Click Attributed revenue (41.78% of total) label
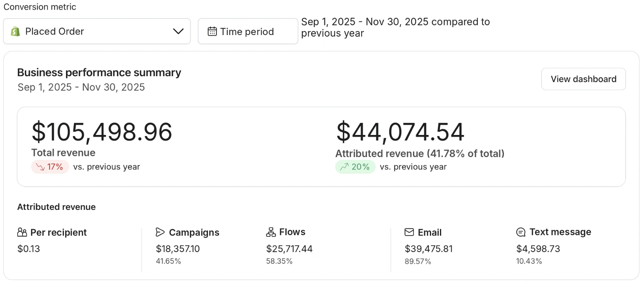This screenshot has width=644, height=284. [420, 153]
